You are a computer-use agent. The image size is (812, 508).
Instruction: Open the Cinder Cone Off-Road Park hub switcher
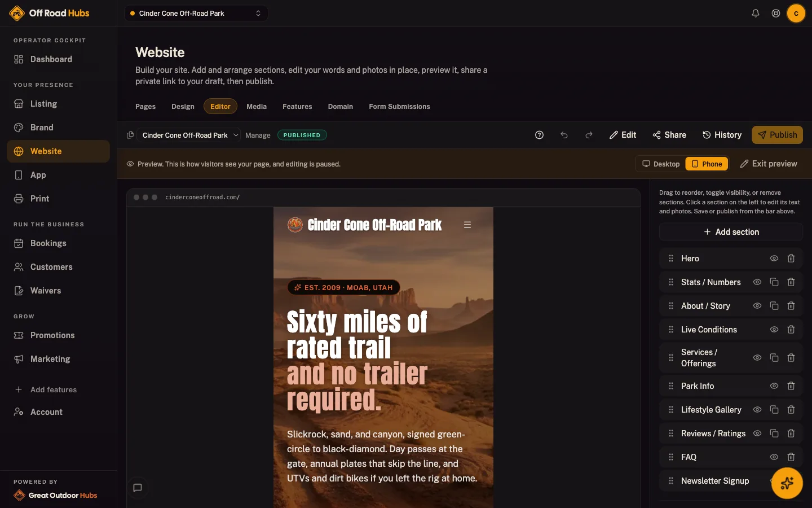196,13
